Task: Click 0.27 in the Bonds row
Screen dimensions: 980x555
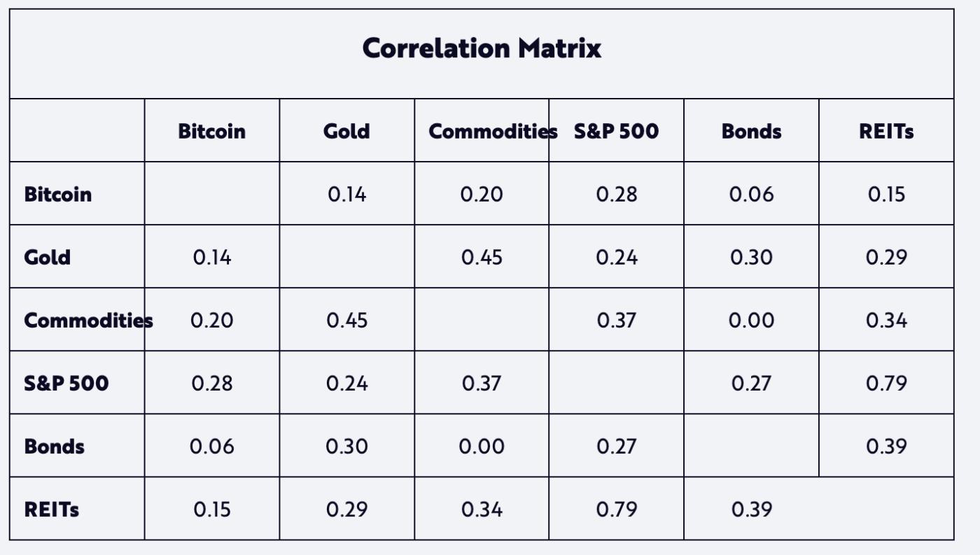Action: coord(617,446)
